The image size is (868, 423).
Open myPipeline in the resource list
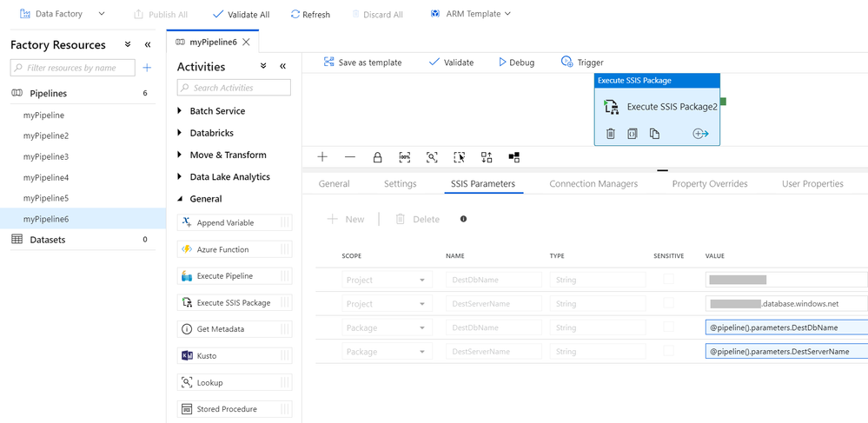43,116
